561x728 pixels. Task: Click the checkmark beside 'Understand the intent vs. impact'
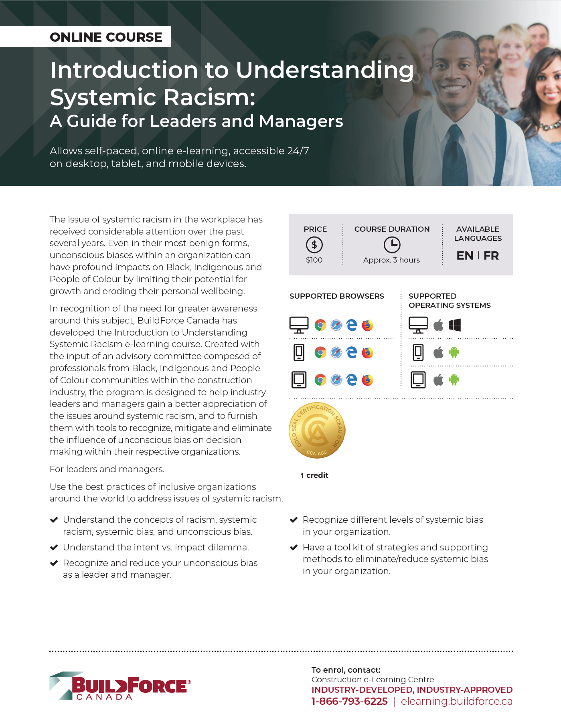click(54, 548)
